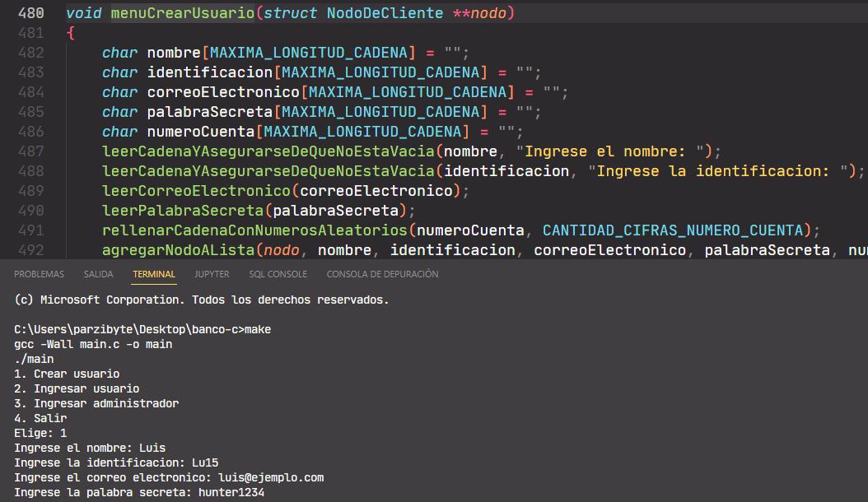Viewport: 868px width, 502px height.
Task: Click variable palabraSecreta on line 485
Action: coord(210,112)
